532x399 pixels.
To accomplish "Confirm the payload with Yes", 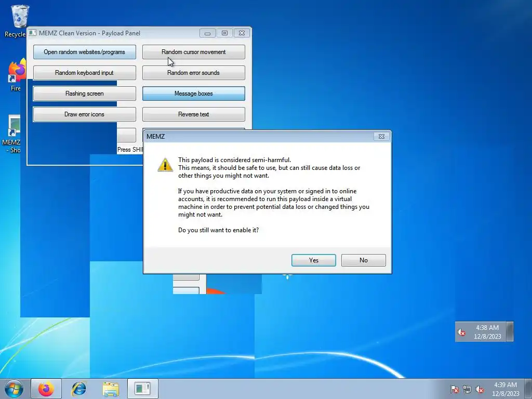I will coord(313,260).
